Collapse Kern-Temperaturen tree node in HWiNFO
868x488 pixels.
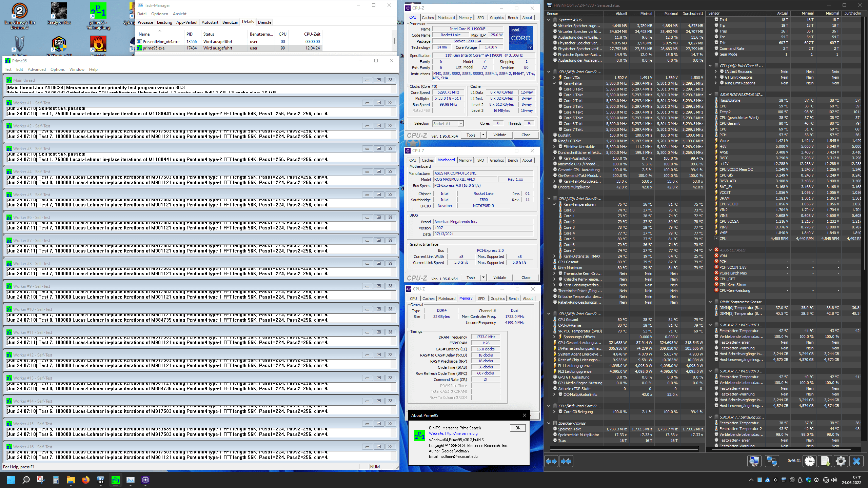(x=554, y=204)
